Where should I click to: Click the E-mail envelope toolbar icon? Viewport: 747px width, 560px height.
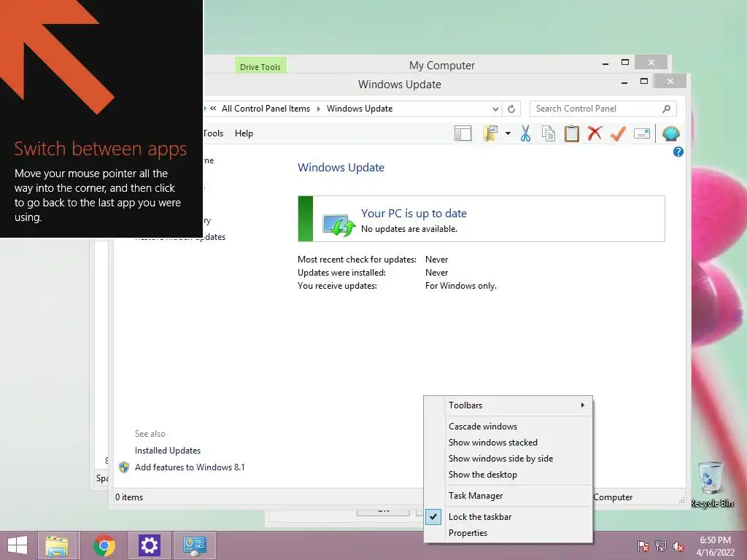[x=642, y=133]
